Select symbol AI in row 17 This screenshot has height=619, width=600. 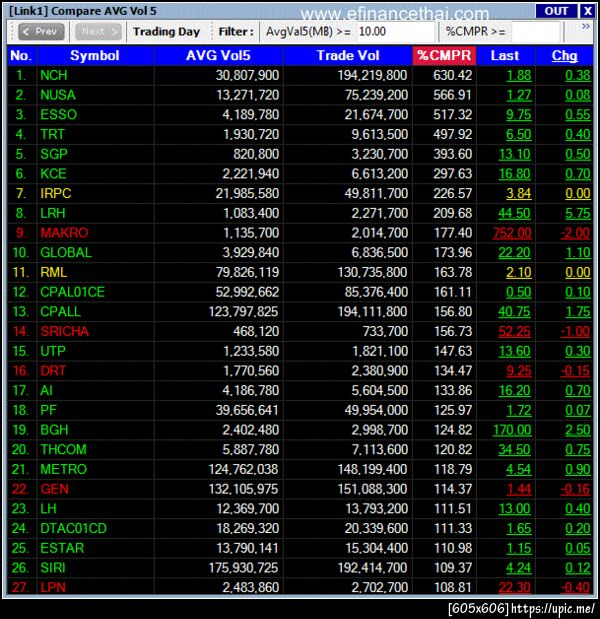point(46,390)
